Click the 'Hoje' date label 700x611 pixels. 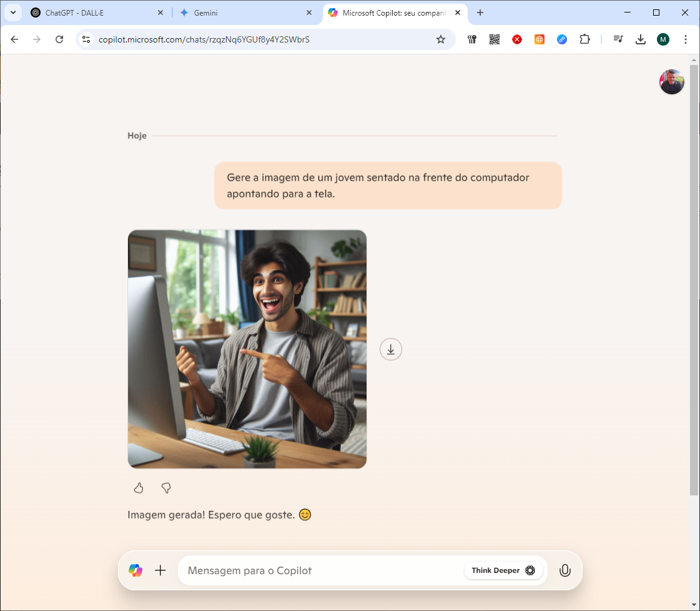pos(137,136)
